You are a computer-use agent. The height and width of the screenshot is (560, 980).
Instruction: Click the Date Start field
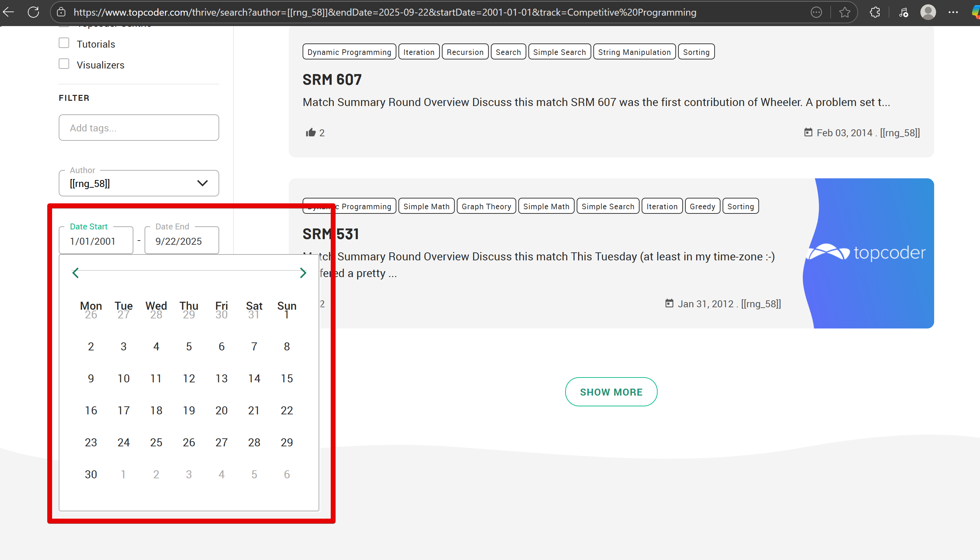click(x=96, y=241)
